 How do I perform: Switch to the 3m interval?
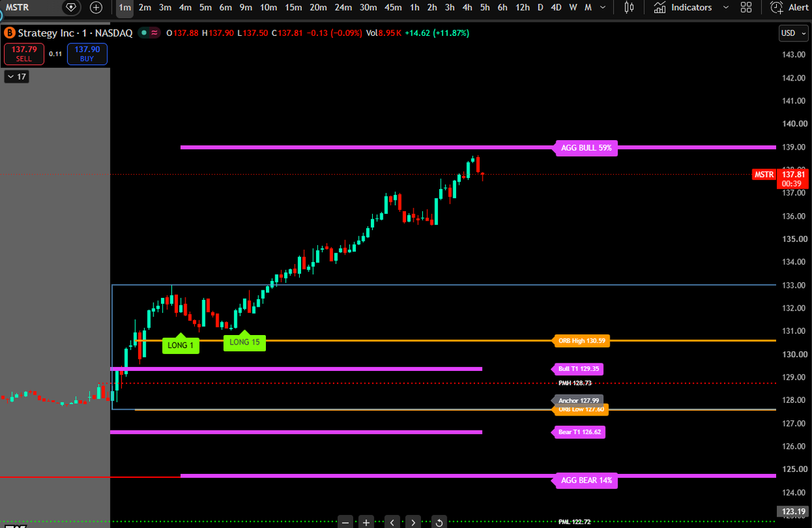(165, 7)
